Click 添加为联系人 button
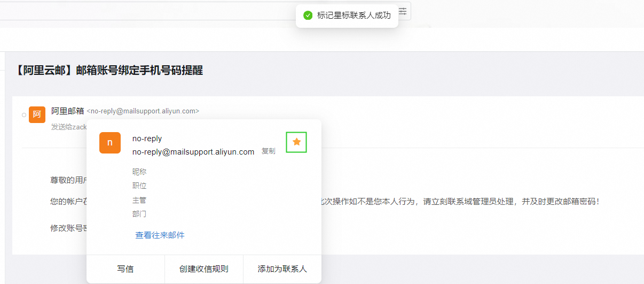Image resolution: width=644 pixels, height=284 pixels. tap(282, 269)
